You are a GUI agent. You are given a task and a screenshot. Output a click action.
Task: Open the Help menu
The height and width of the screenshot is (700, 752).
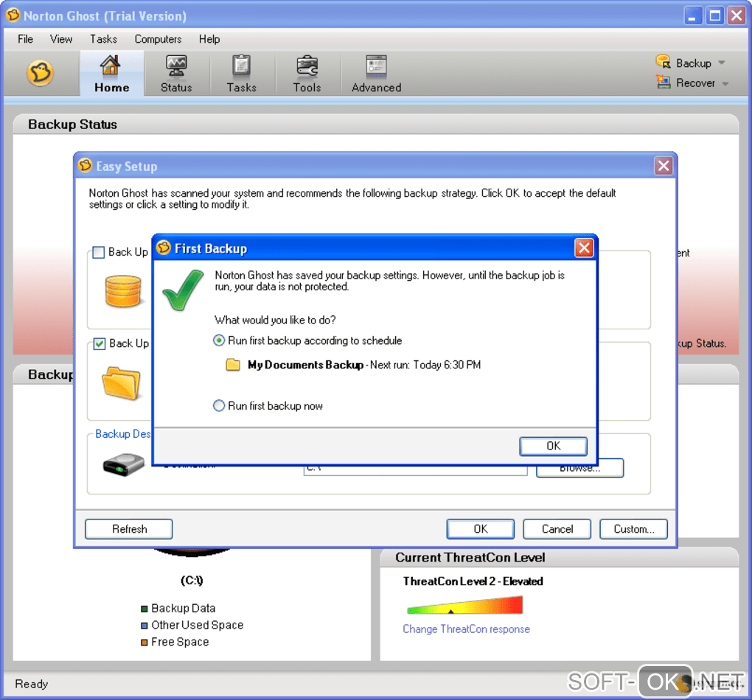[x=209, y=39]
